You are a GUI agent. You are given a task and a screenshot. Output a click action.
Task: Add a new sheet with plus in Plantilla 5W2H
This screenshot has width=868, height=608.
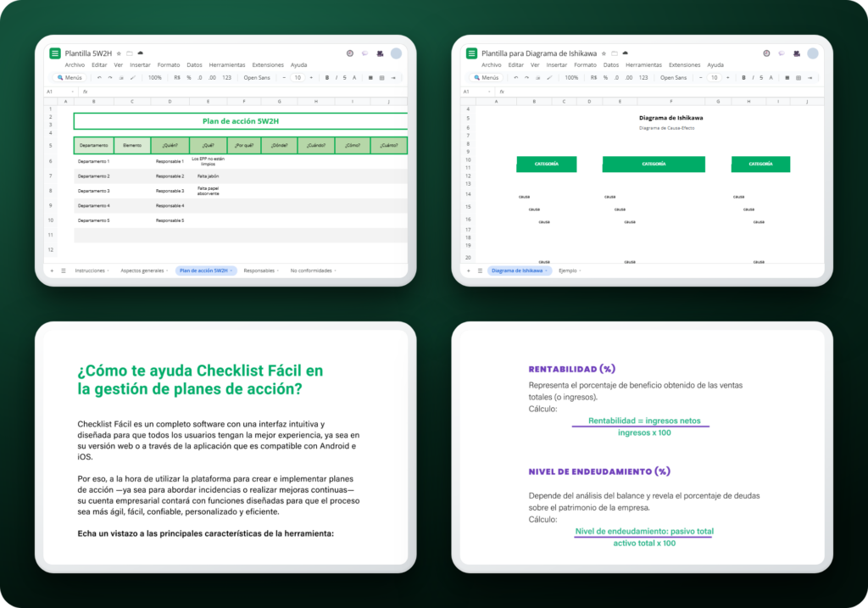[52, 271]
